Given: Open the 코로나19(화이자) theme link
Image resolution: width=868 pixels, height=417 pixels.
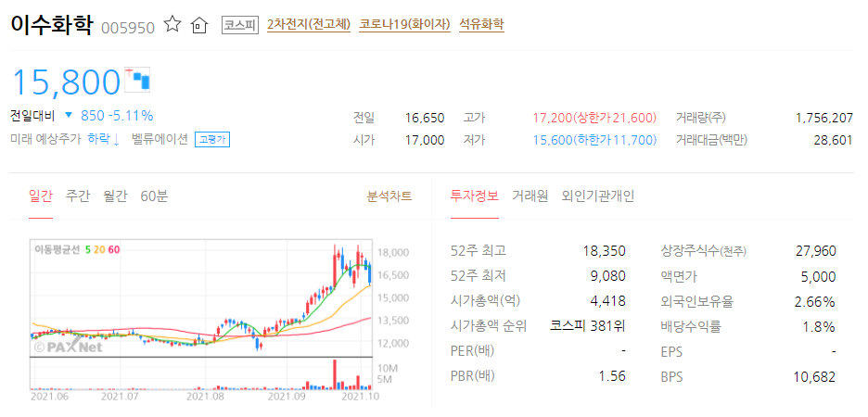Looking at the screenshot, I should coord(404,24).
